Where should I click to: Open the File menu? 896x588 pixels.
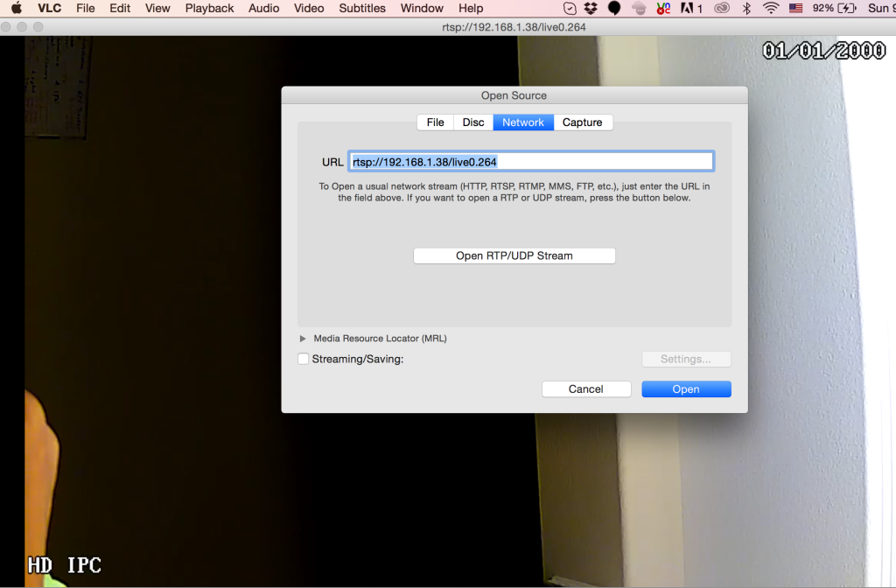click(86, 8)
